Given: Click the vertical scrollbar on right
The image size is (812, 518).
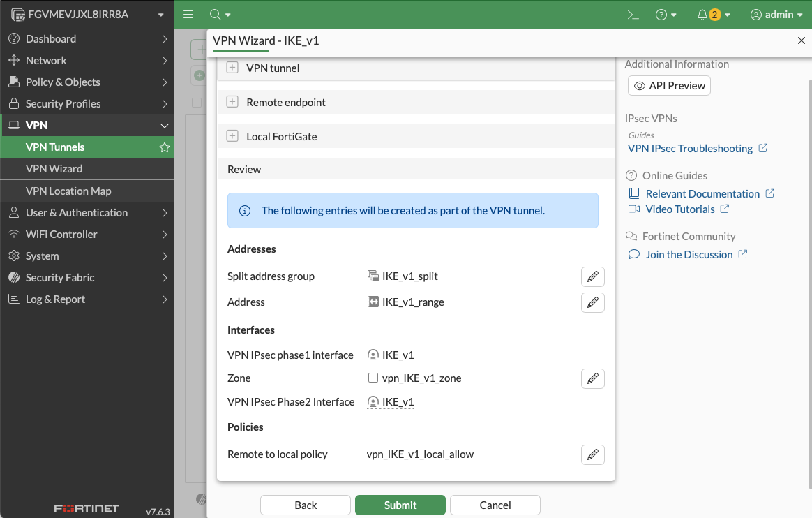Looking at the screenshot, I should point(810,284).
